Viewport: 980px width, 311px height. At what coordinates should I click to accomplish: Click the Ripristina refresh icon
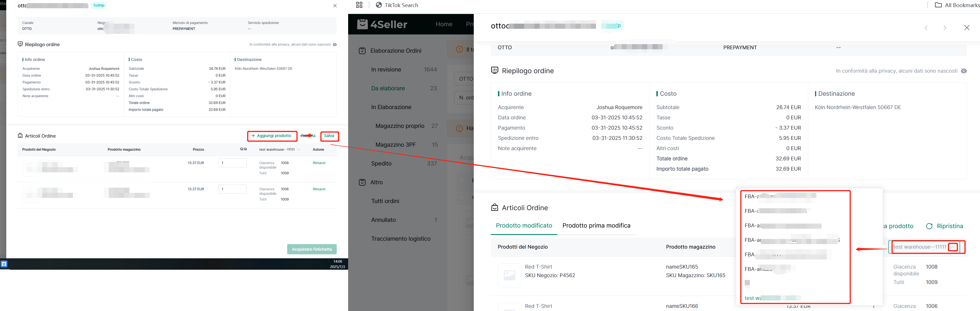(x=929, y=226)
